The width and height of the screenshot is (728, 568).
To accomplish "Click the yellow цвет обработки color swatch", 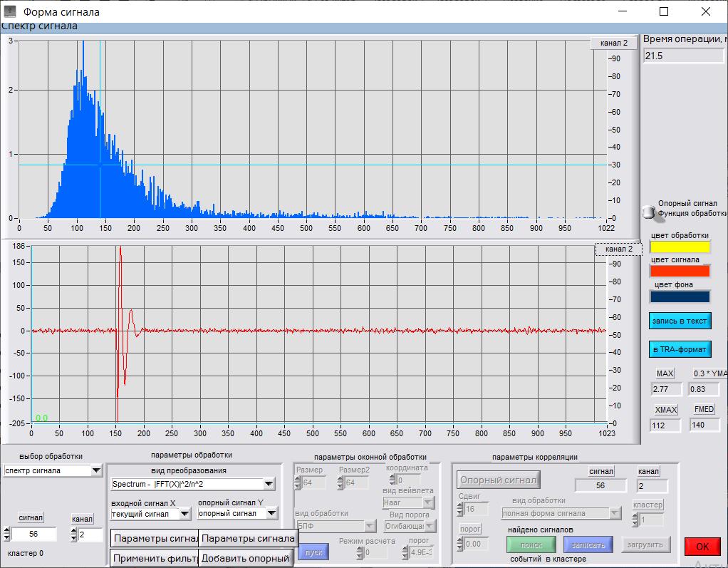I will pyautogui.click(x=680, y=247).
